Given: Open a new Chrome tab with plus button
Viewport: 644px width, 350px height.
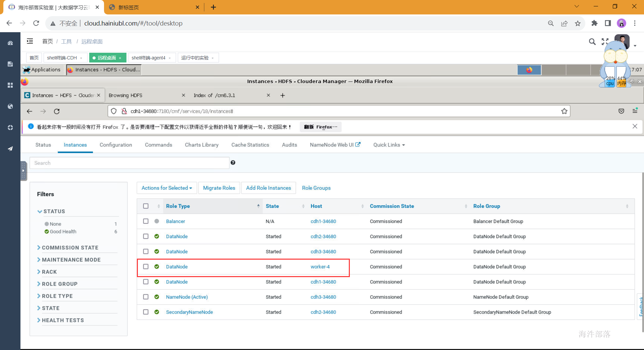Looking at the screenshot, I should [213, 7].
